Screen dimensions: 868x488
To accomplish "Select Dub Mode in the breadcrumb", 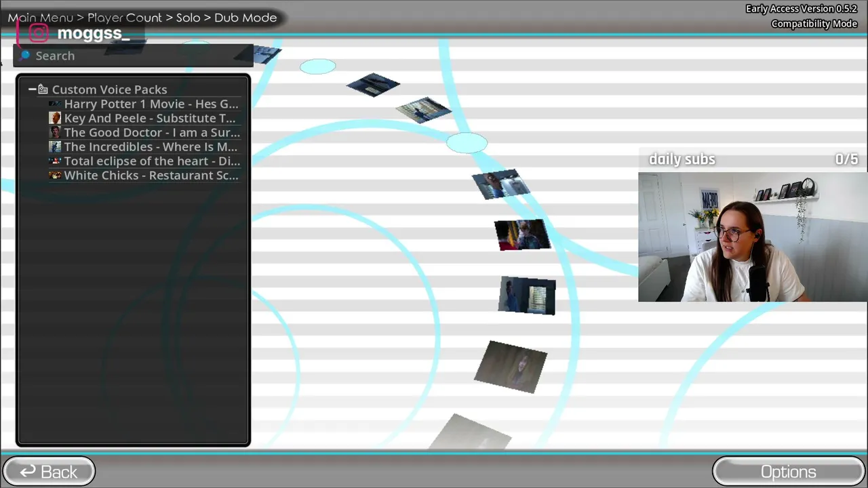I will click(245, 18).
